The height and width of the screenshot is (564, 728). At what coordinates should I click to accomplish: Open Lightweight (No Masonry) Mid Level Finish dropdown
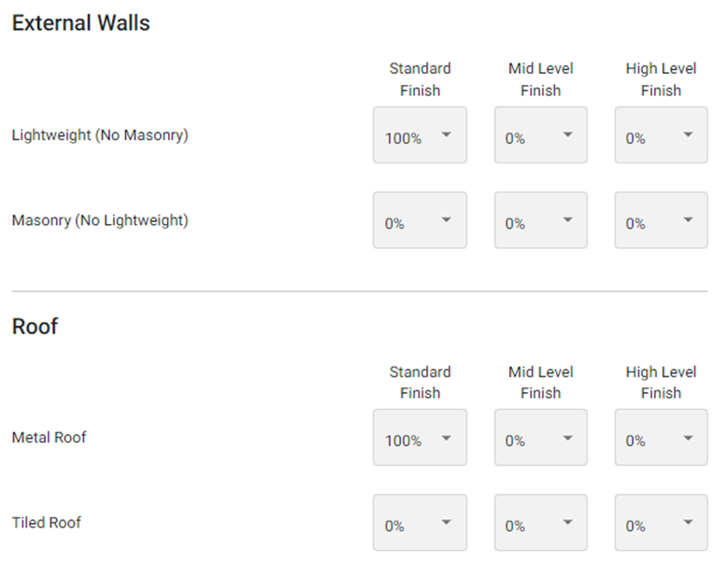(x=540, y=135)
